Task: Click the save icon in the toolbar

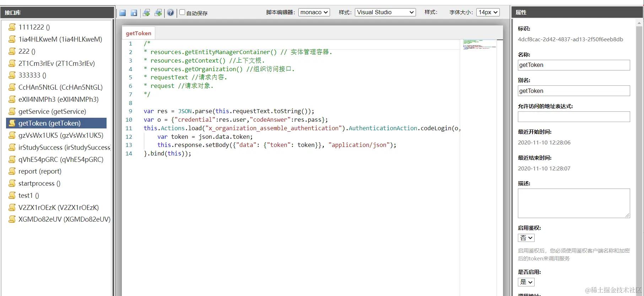Action: [x=123, y=13]
